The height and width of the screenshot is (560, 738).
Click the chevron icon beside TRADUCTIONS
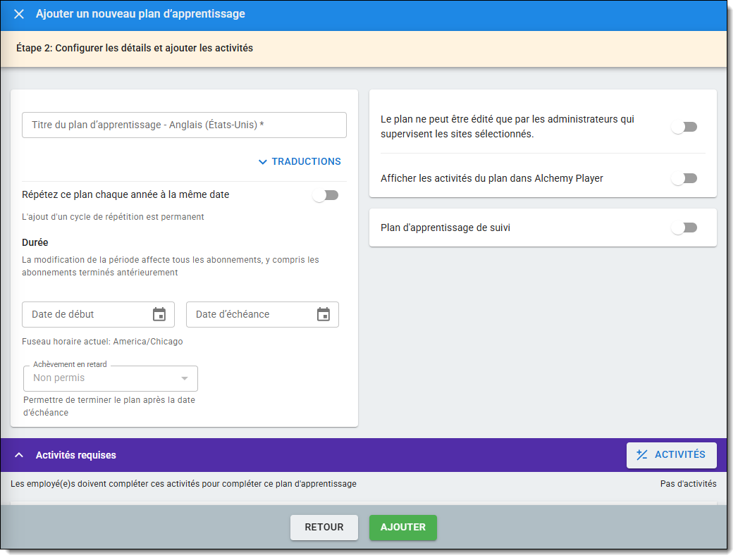pos(263,162)
